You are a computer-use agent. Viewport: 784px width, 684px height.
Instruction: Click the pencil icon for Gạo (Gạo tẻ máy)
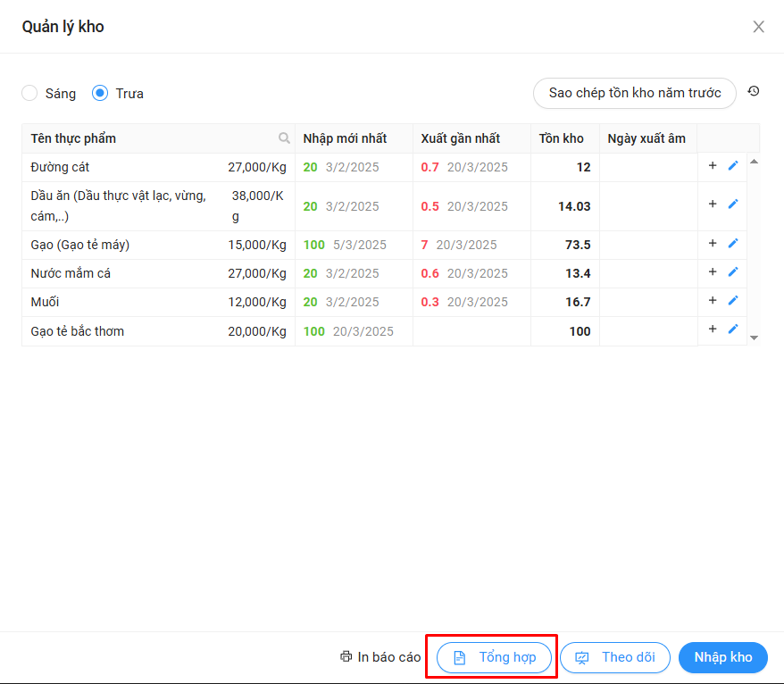(733, 244)
